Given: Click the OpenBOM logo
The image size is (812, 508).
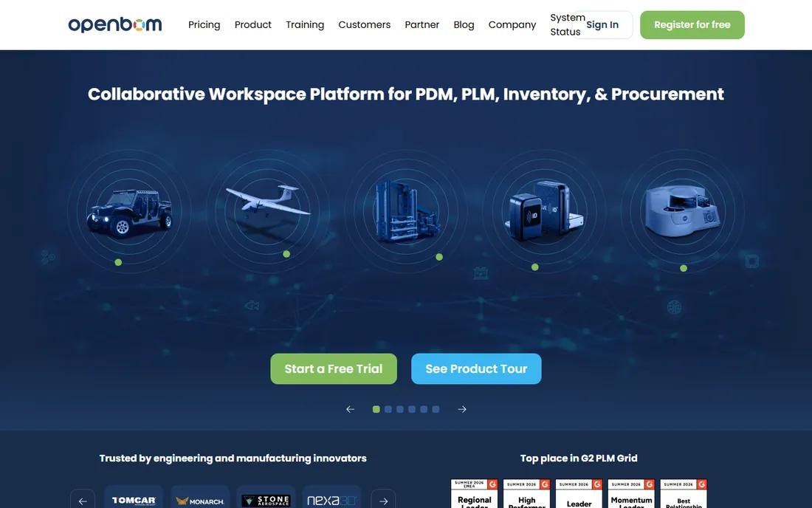Looking at the screenshot, I should coord(115,24).
